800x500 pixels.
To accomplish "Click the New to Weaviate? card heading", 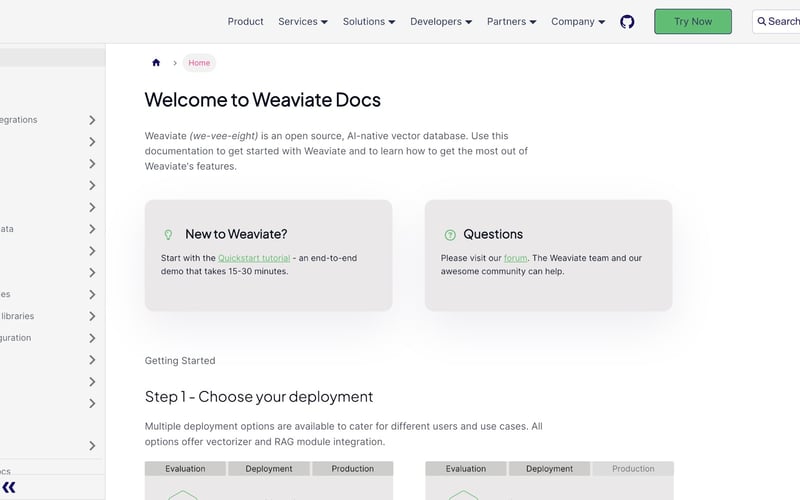I will coord(236,234).
